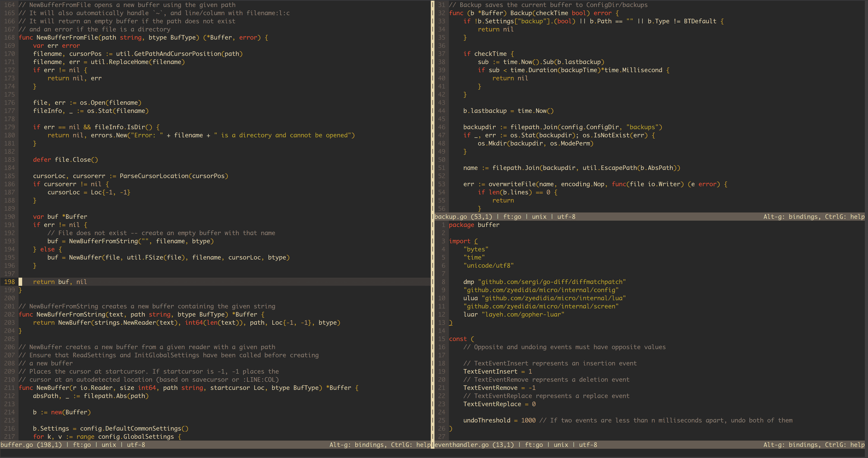The image size is (868, 458).
Task: Click line number 32 in backup.go gutter
Action: coord(442,13)
